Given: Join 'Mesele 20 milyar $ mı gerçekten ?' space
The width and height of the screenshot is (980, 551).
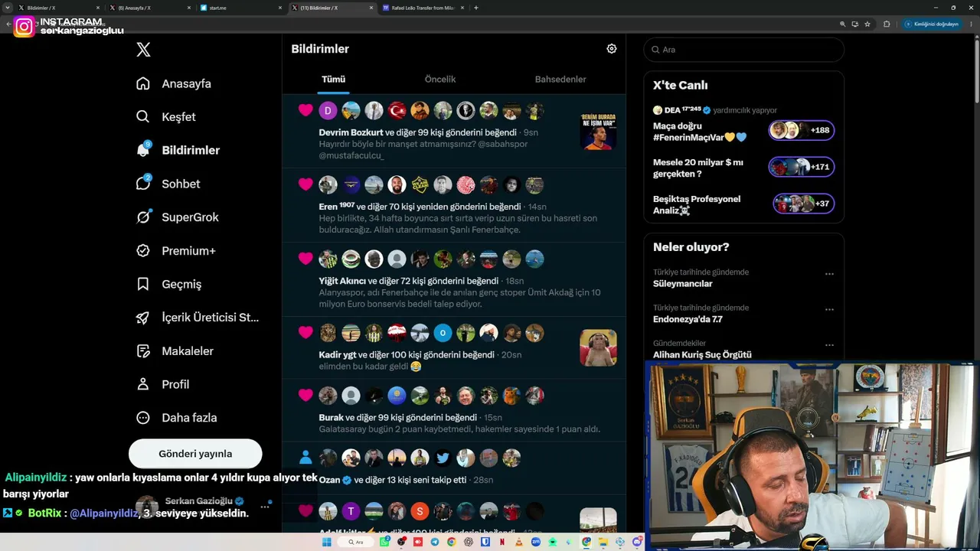Looking at the screenshot, I should point(698,168).
